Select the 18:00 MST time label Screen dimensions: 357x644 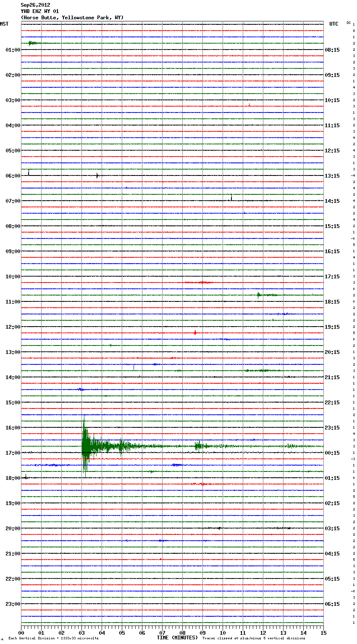point(13,478)
